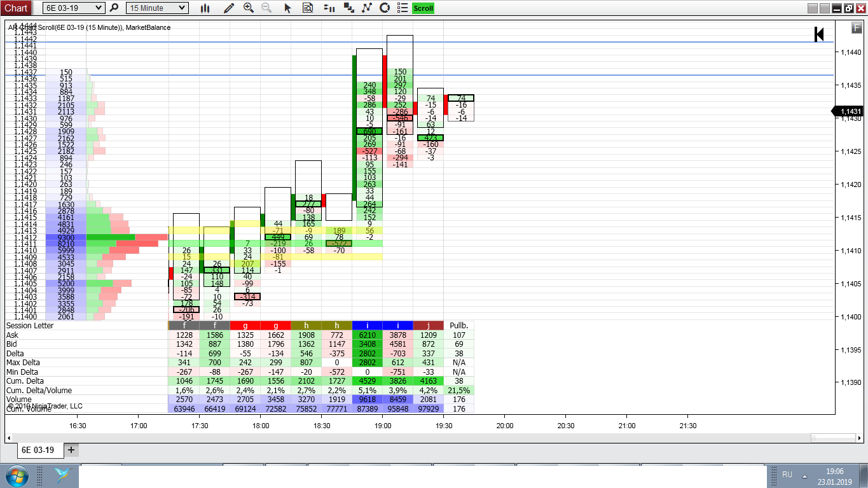
Task: Toggle the green Scroll button
Action: tap(423, 8)
